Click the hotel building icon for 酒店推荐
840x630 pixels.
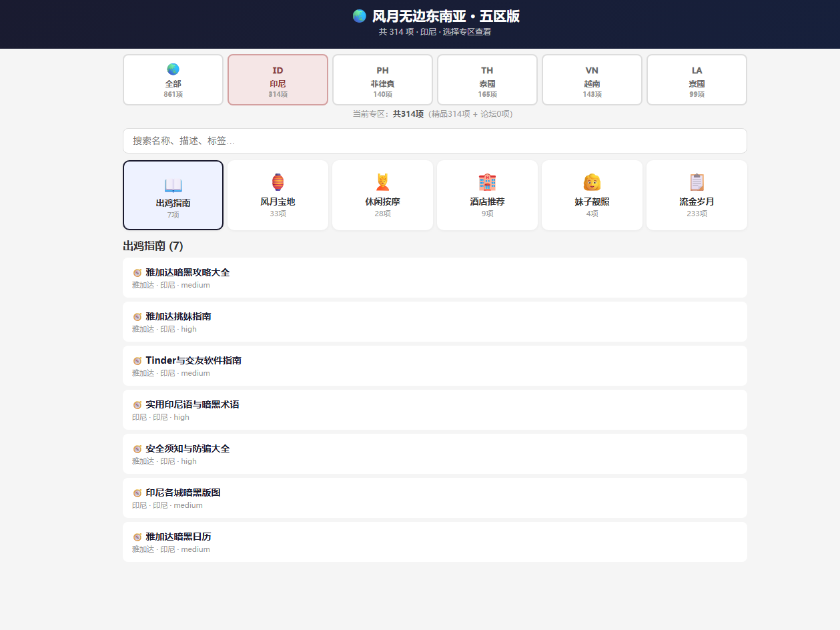tap(487, 182)
